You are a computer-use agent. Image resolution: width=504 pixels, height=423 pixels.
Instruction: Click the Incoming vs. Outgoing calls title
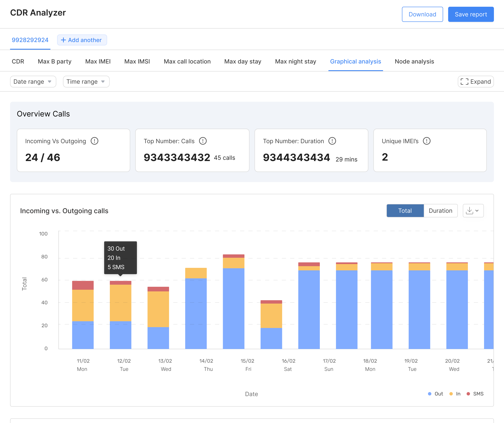pyautogui.click(x=64, y=211)
